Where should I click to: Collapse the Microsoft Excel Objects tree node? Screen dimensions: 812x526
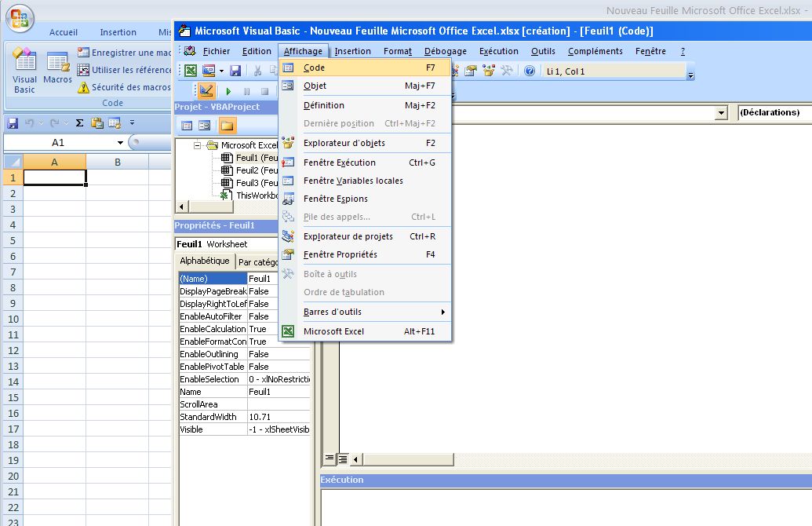click(197, 145)
